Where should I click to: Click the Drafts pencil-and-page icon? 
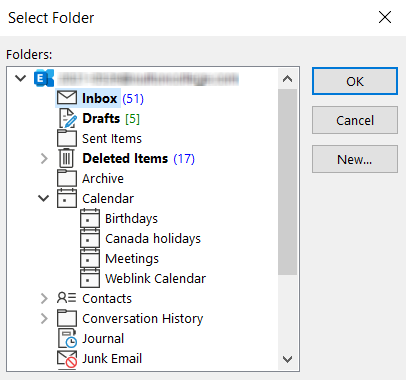68,118
